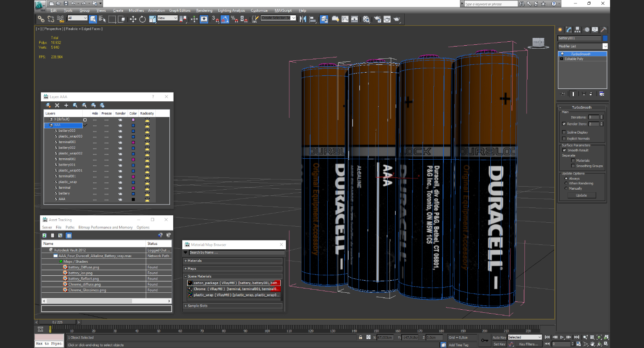Expand the Maps group in Material Browser
Image resolution: width=644 pixels, height=348 pixels.
point(234,268)
